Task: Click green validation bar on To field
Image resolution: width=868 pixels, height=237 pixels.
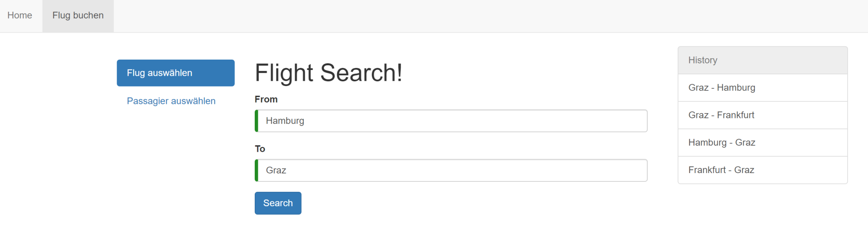Action: 256,170
